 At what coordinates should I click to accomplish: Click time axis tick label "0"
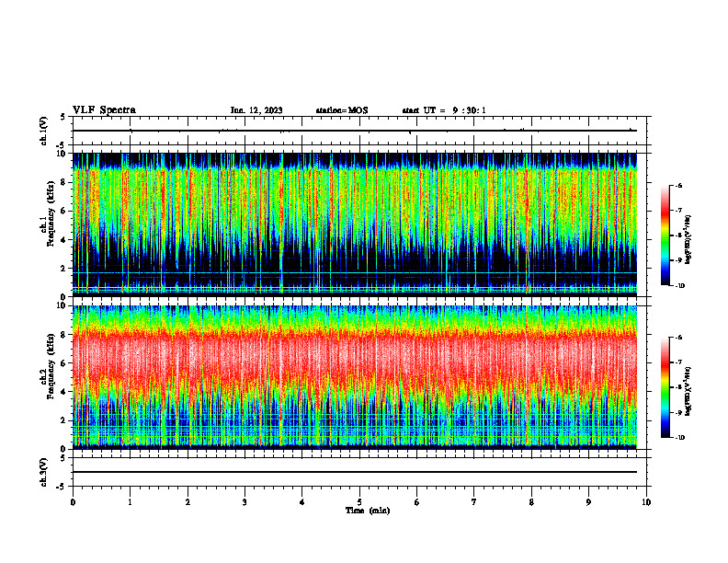click(73, 502)
